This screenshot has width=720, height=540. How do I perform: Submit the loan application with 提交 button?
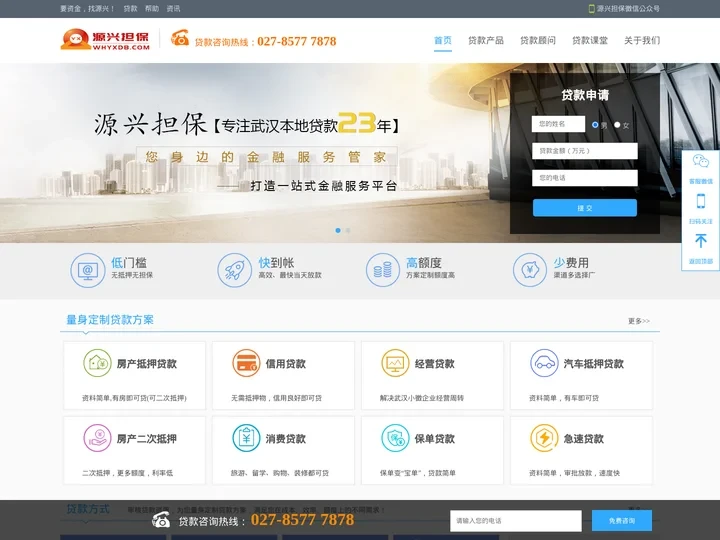tap(585, 208)
